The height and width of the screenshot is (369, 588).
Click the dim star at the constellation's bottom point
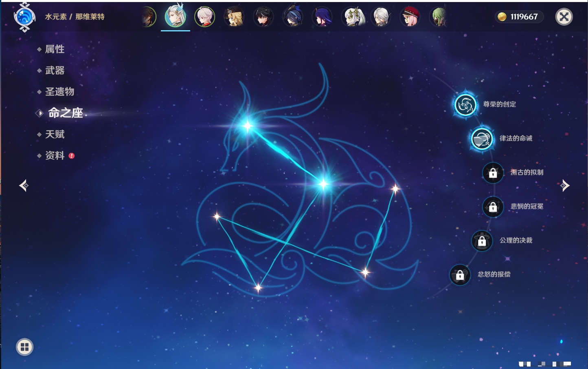[x=258, y=288]
